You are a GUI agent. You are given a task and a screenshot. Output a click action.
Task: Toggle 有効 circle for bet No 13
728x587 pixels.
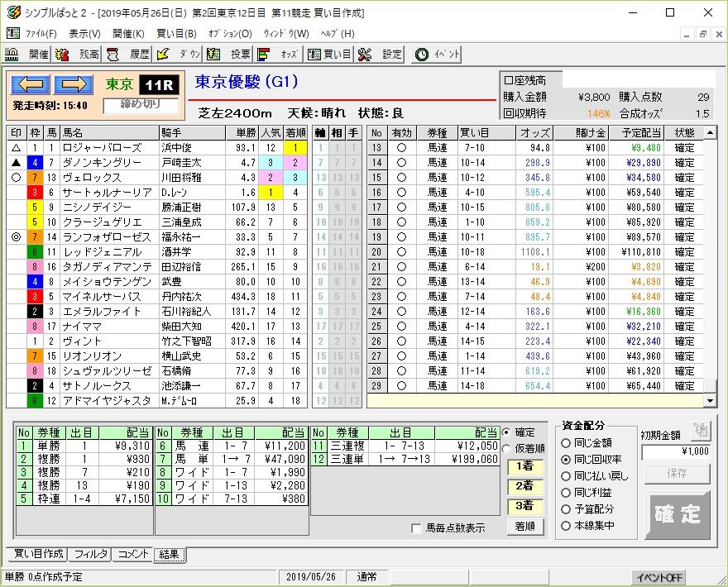pyautogui.click(x=401, y=148)
